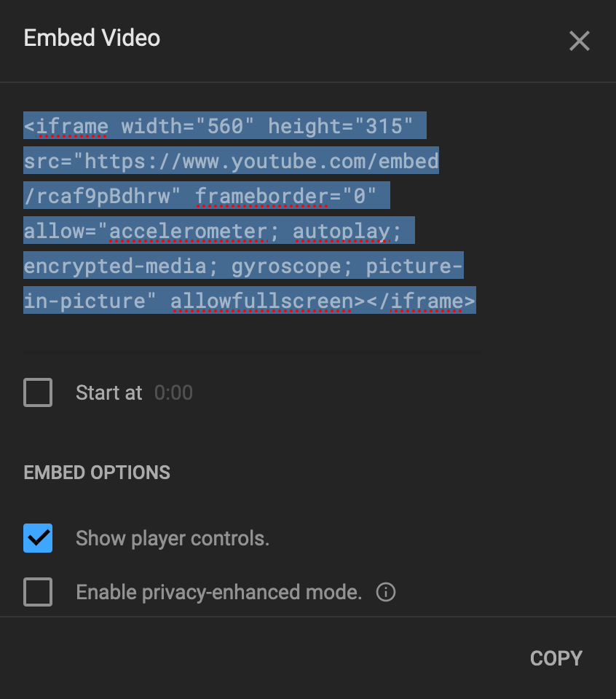
Task: Uncheck the Show player controls checkbox
Action: tap(38, 538)
